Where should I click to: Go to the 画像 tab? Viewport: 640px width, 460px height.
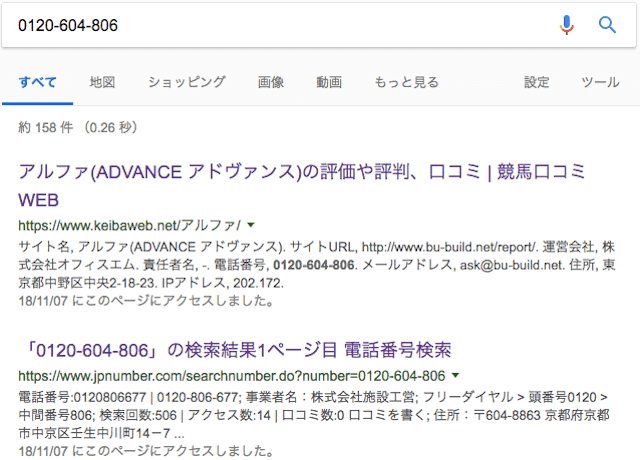[x=271, y=82]
